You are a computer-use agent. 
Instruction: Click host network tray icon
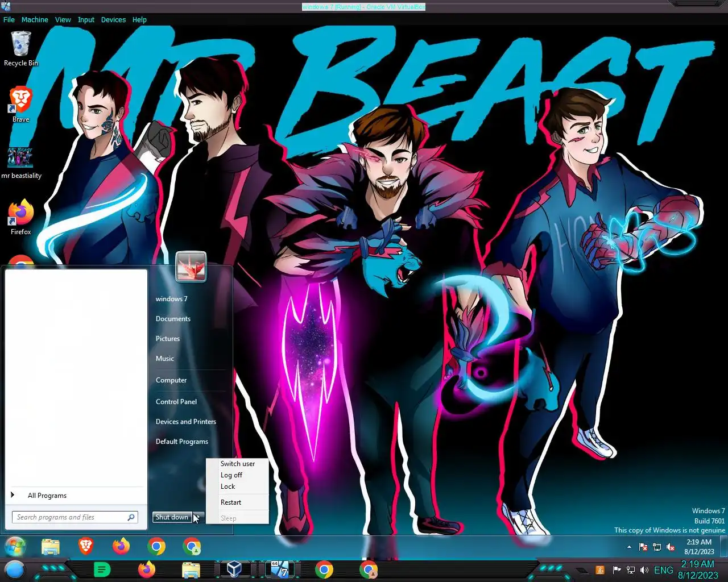coord(630,570)
